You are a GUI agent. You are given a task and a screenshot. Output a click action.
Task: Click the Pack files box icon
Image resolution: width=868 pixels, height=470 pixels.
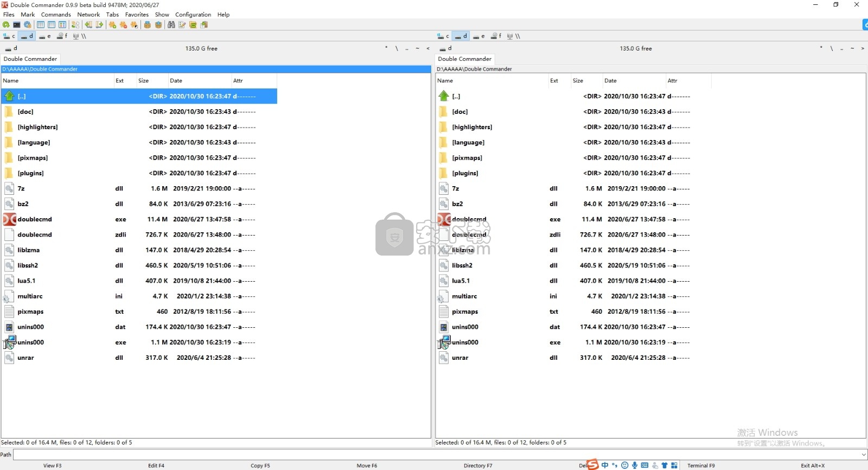coord(148,25)
